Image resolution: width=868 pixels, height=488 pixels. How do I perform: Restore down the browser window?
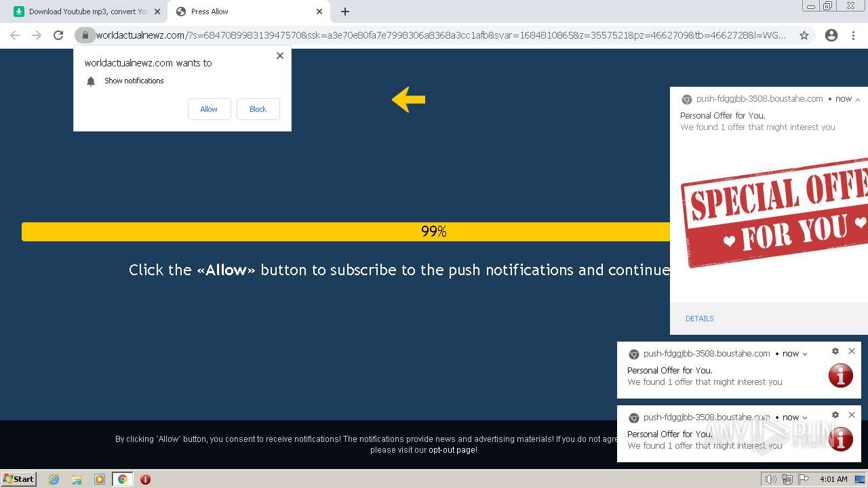(828, 5)
